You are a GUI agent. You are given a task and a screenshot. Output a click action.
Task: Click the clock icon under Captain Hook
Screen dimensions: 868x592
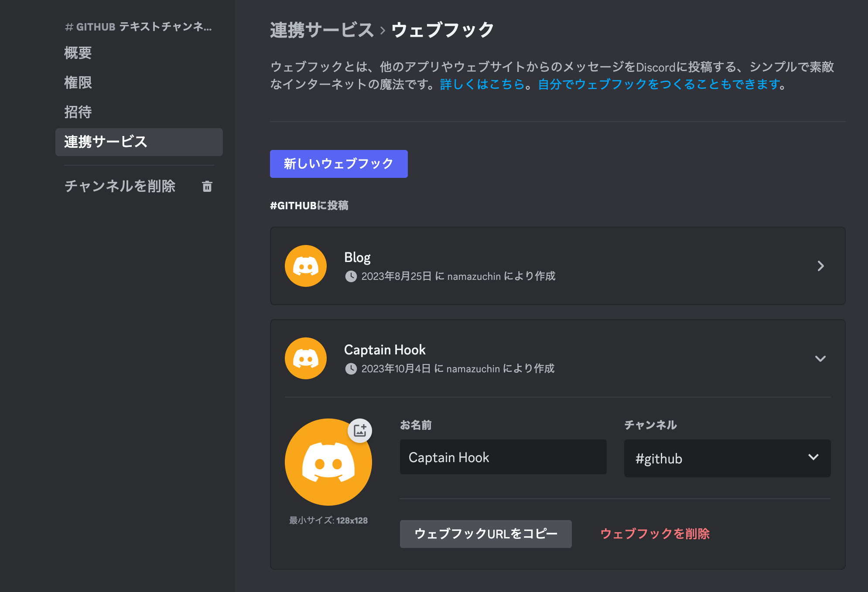pyautogui.click(x=351, y=369)
